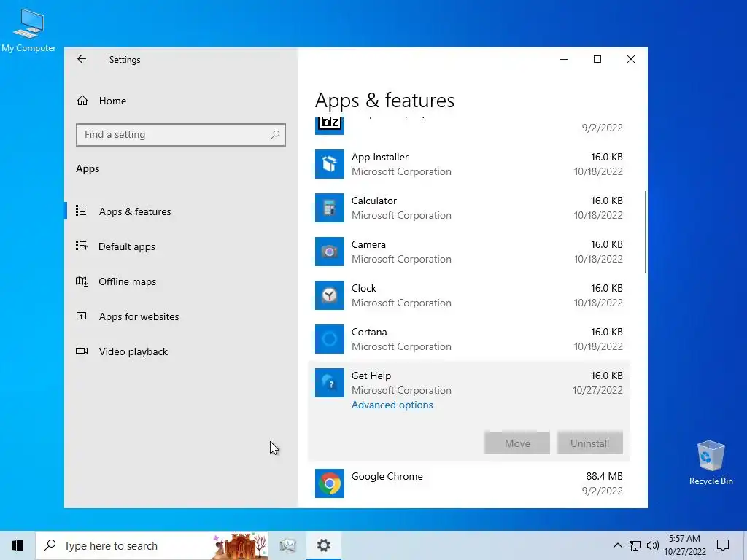Screen dimensions: 747x560
Task: Click the Camera app icon
Action: click(329, 252)
